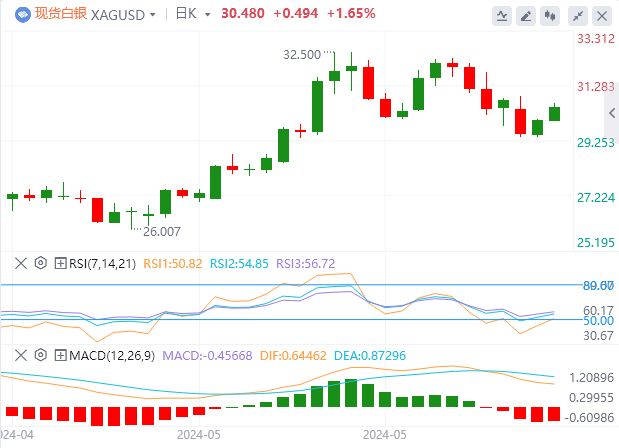Click the 32.500 high price marker

(302, 55)
